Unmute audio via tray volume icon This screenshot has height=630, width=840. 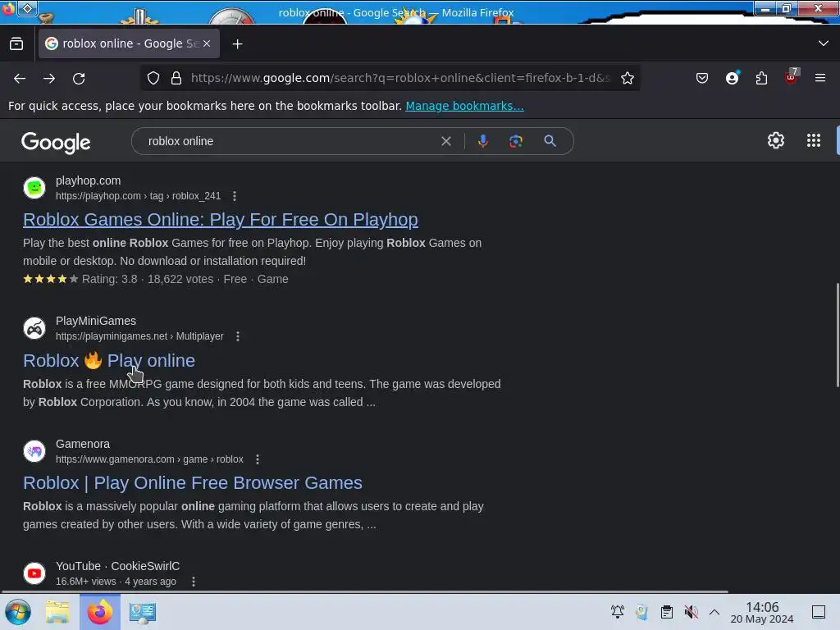coord(691,612)
